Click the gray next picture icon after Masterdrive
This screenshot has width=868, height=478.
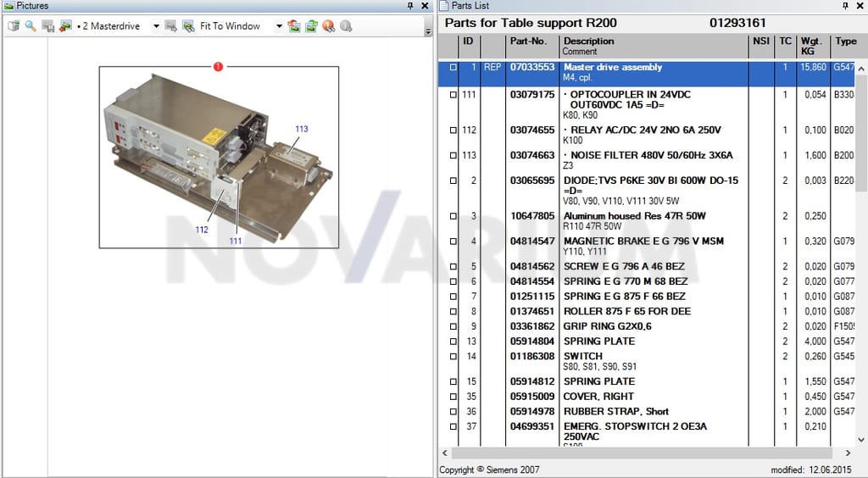[x=171, y=26]
